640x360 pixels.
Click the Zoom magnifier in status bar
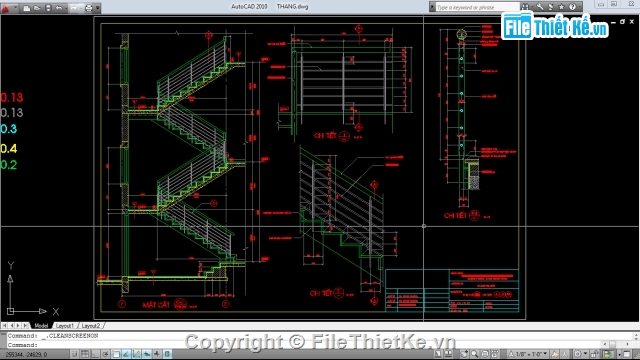(x=474, y=354)
